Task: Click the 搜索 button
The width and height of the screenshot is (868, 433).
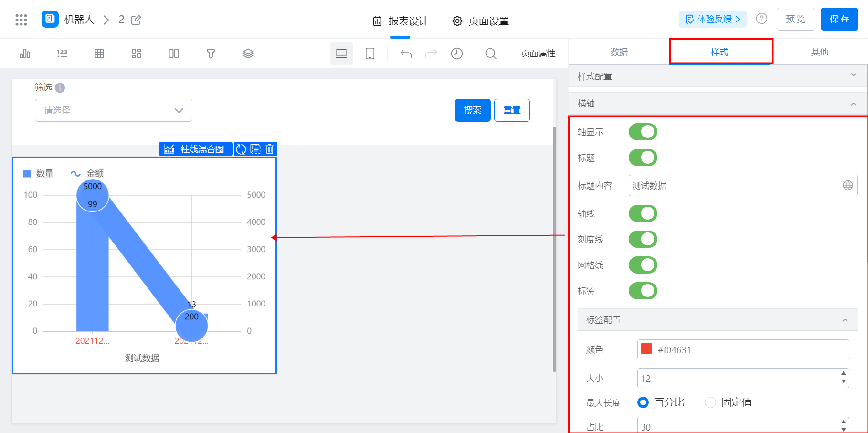Action: pyautogui.click(x=472, y=110)
